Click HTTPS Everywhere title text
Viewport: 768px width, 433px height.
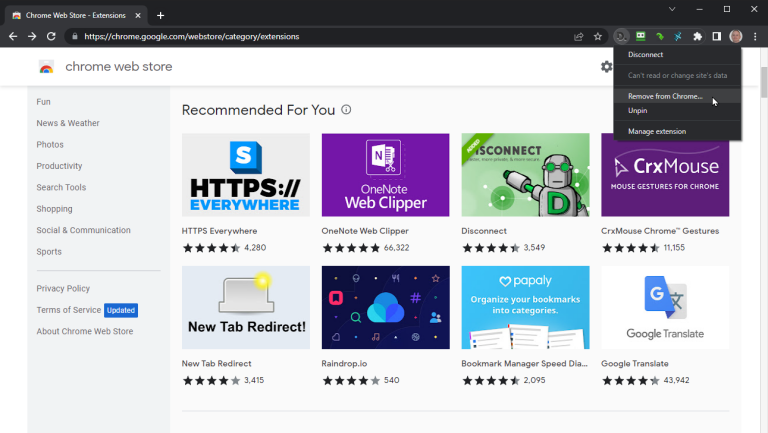(219, 231)
